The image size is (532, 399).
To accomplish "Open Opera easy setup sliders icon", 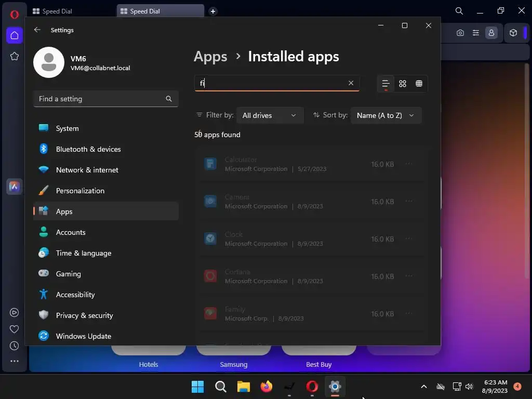I will point(476,33).
